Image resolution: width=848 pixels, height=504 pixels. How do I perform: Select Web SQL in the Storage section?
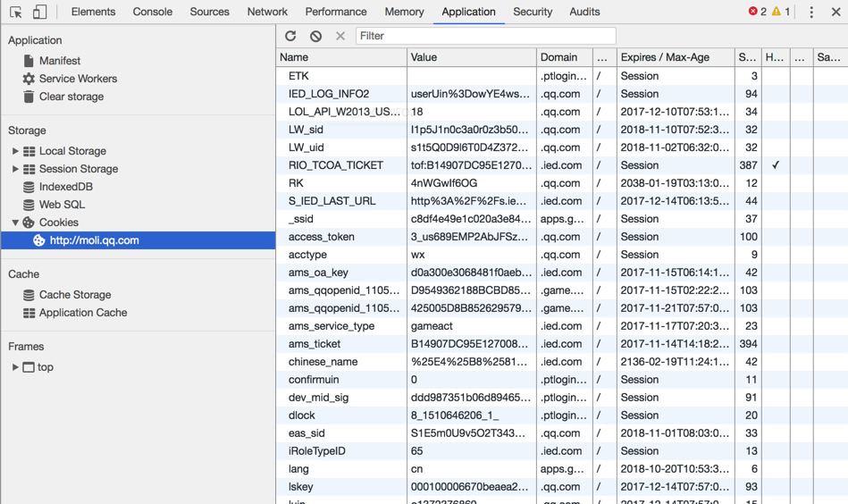tap(62, 205)
